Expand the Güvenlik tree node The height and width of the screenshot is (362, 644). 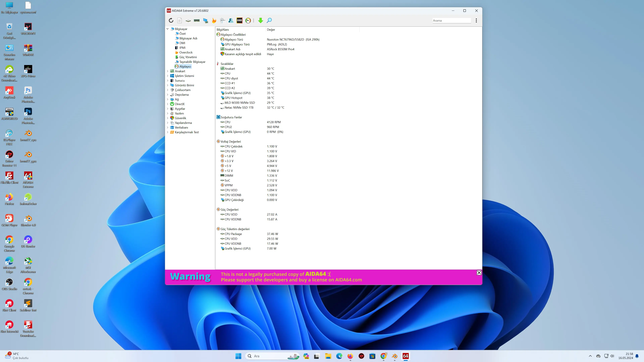tap(168, 118)
